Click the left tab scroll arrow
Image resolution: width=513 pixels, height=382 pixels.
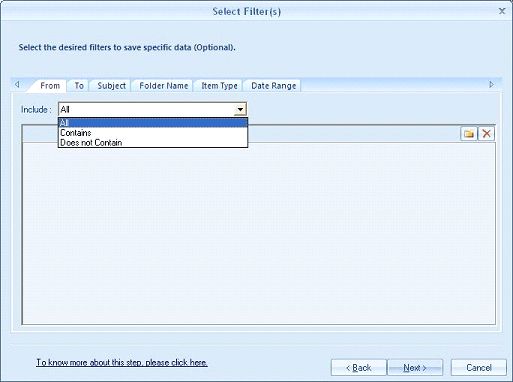(17, 85)
